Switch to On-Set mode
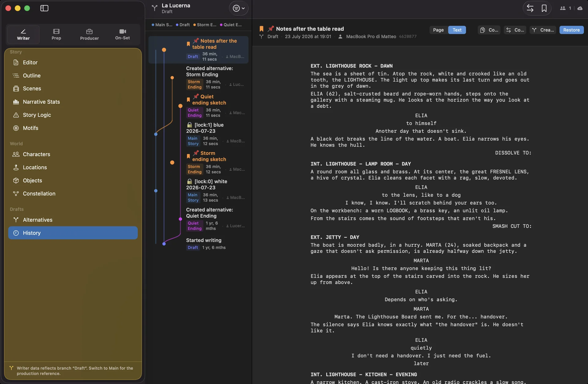 (123, 35)
